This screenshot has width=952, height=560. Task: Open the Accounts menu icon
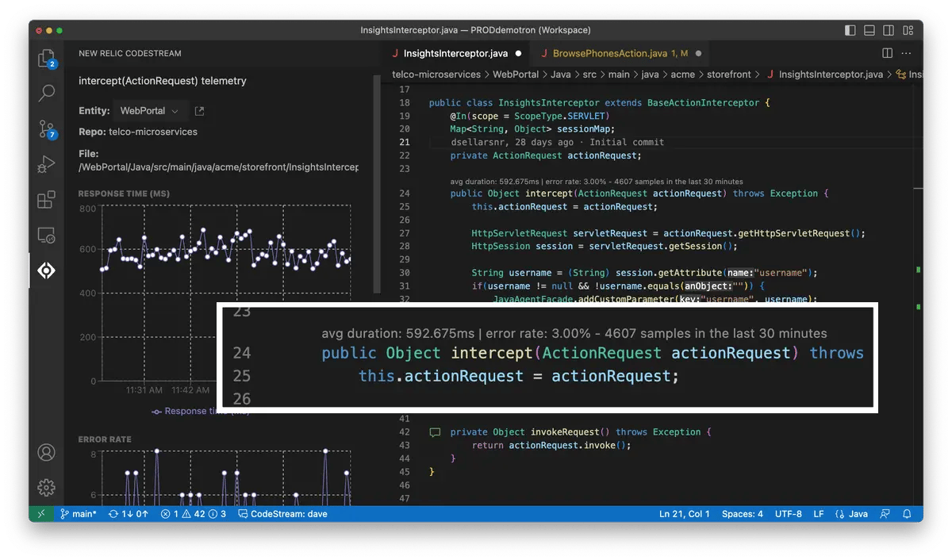pos(46,453)
